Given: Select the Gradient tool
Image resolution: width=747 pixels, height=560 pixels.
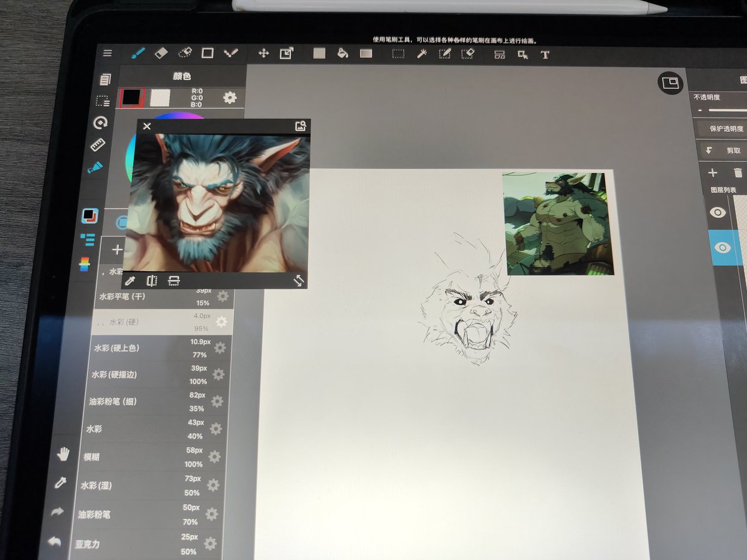Looking at the screenshot, I should (x=366, y=54).
